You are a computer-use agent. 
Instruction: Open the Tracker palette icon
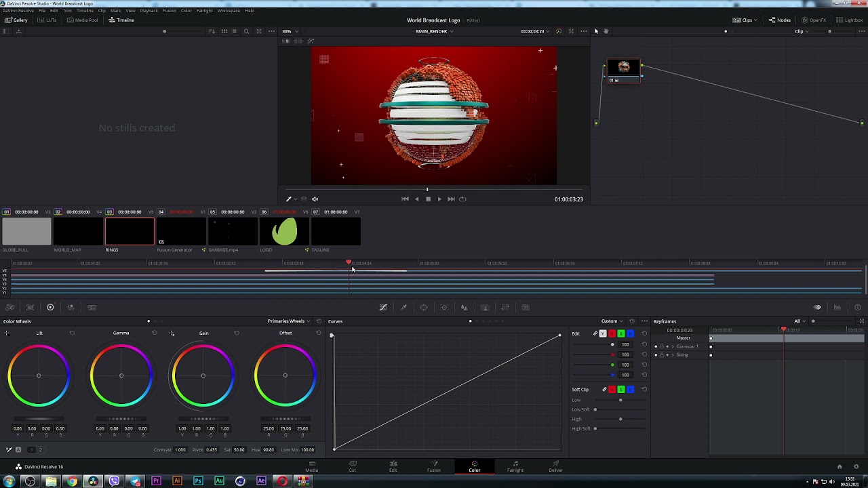coord(444,308)
